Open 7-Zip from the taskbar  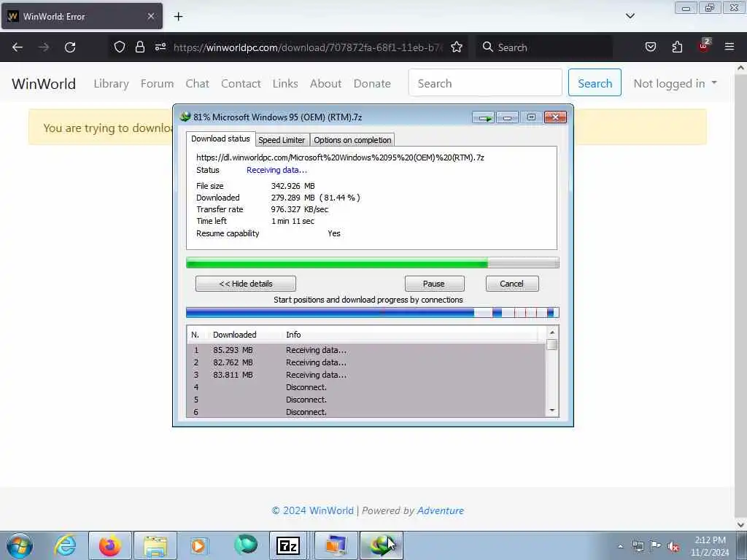point(287,545)
